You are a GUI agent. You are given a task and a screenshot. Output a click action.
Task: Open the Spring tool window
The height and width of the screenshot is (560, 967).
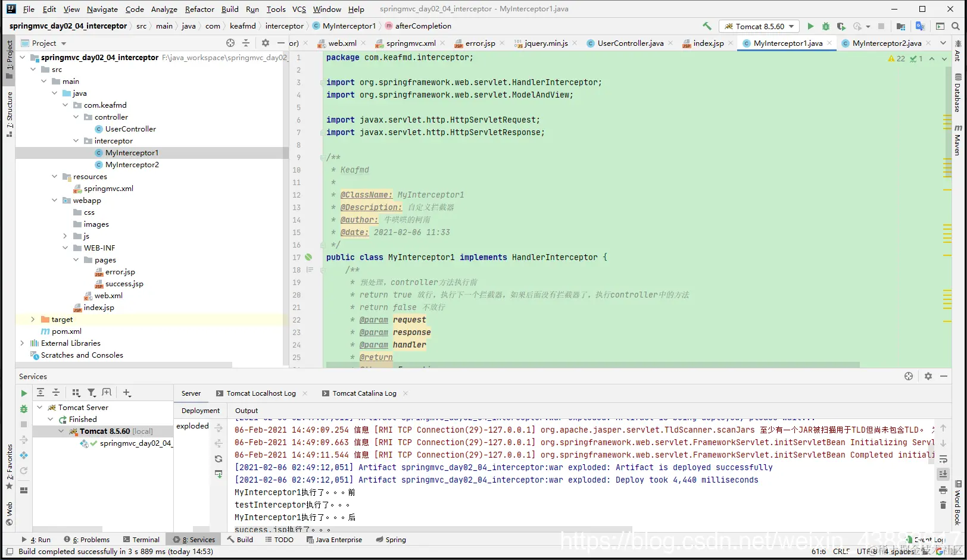coord(391,540)
